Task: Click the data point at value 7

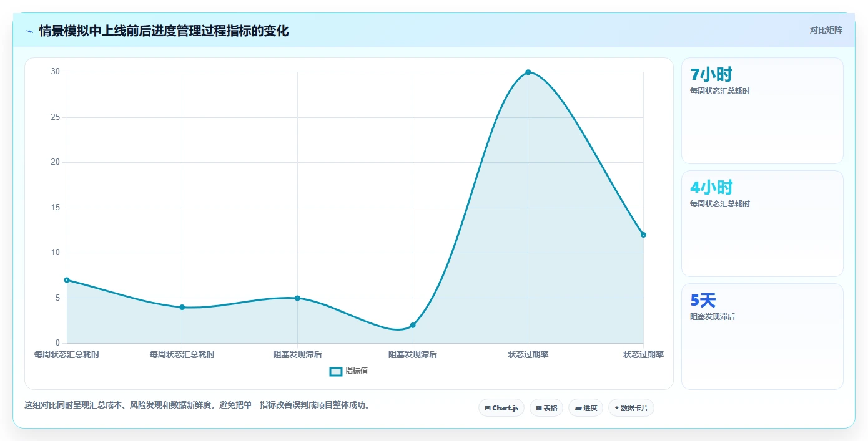Action: (67, 280)
